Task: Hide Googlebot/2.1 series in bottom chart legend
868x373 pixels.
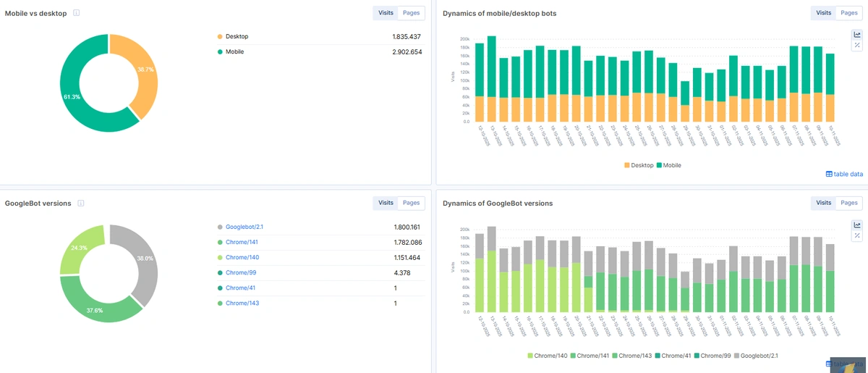Action: click(757, 356)
